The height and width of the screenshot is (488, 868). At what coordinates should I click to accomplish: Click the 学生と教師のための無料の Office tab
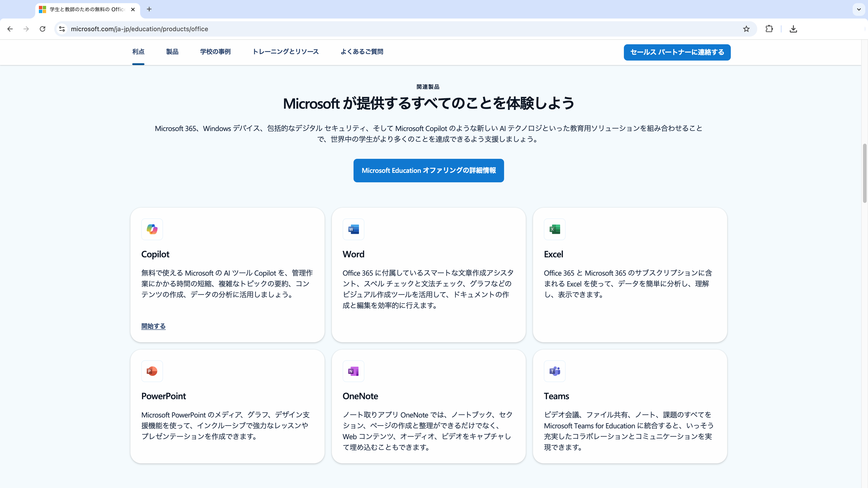click(x=88, y=9)
